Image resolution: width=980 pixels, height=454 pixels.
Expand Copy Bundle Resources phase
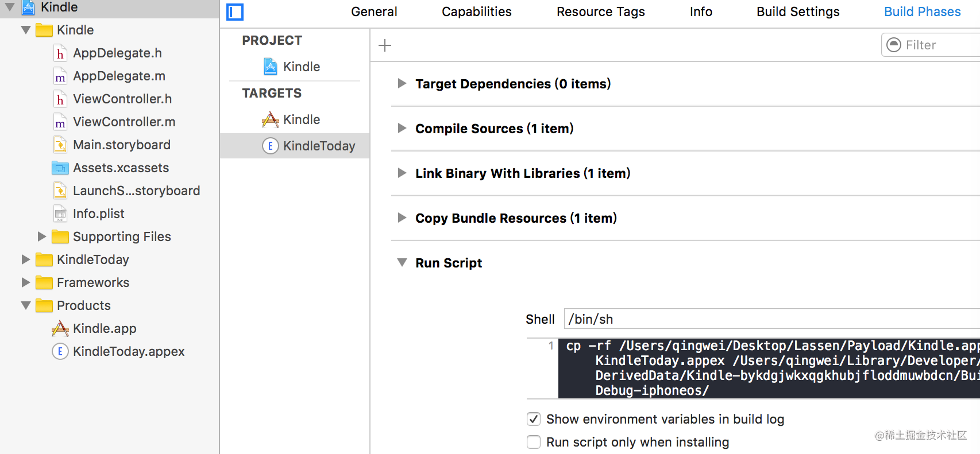(402, 218)
